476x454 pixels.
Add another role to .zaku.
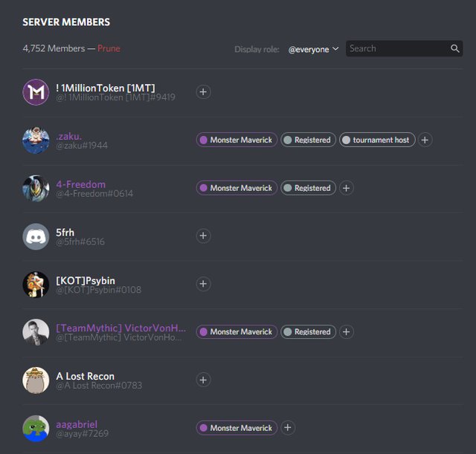point(425,140)
